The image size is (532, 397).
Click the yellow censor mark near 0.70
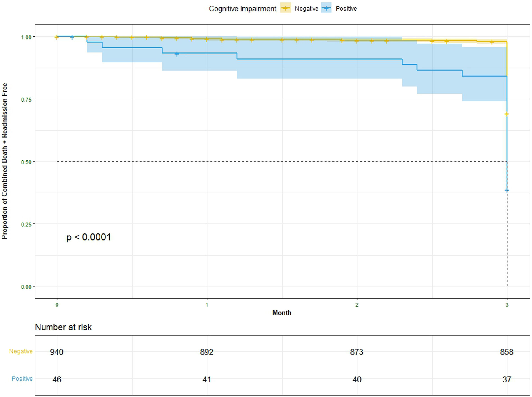(x=506, y=114)
